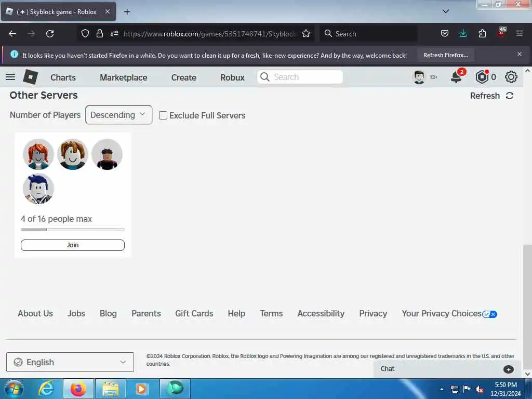Switch to Firefox in taskbar
Image resolution: width=532 pixels, height=399 pixels.
click(78, 389)
